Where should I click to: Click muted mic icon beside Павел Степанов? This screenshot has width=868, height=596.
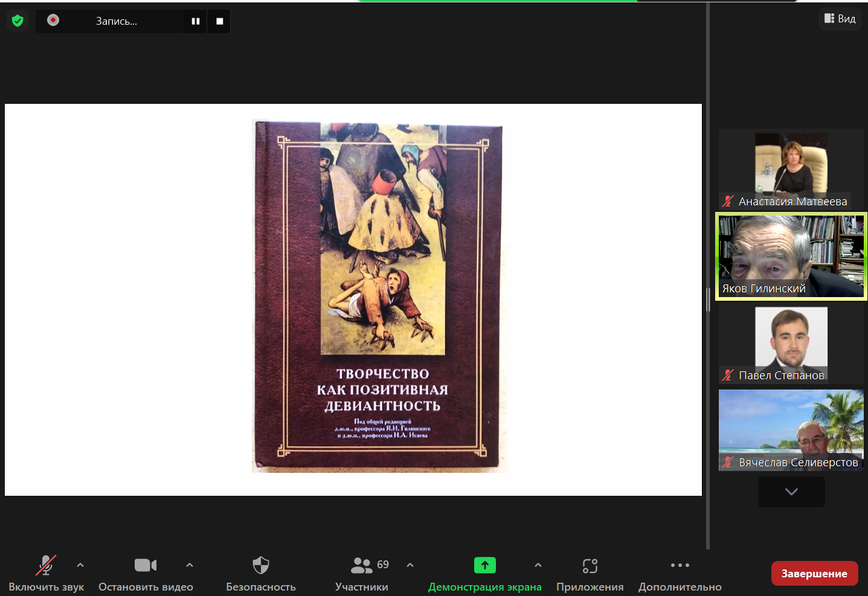click(x=728, y=375)
